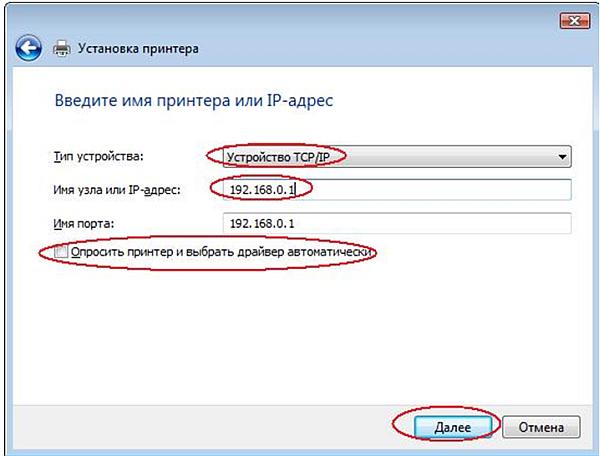Image resolution: width=600 pixels, height=456 pixels.
Task: Click the arrow on the device type dropdown
Action: (563, 158)
